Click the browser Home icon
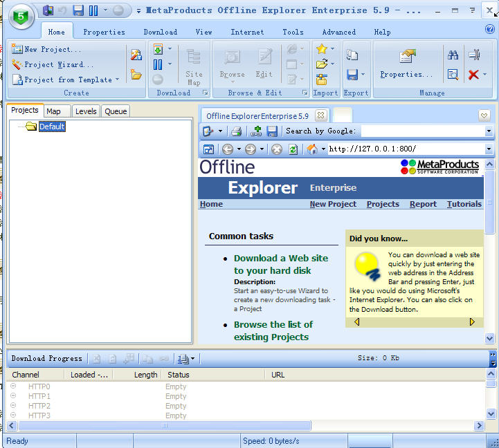Viewport: 499px width, 448px height. tap(312, 149)
